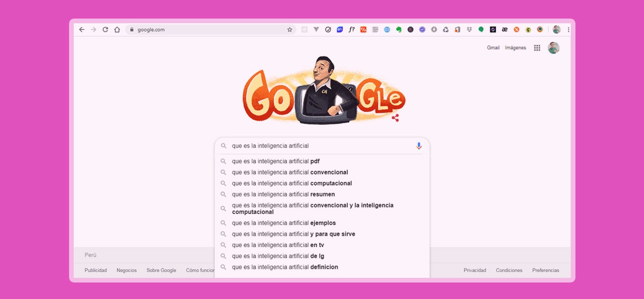Viewport: 644px width, 299px height.
Task: View site info via the padlock icon
Action: pos(132,29)
